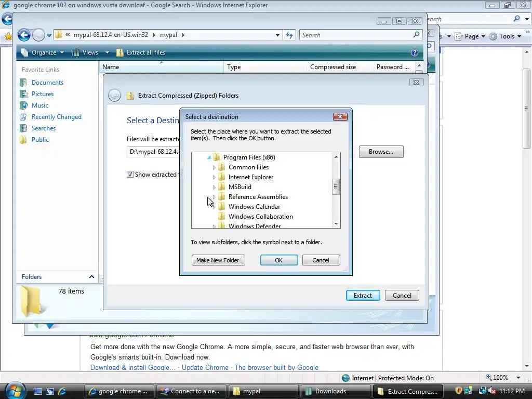Close the Select a destination dialog
The height and width of the screenshot is (399, 532).
340,117
